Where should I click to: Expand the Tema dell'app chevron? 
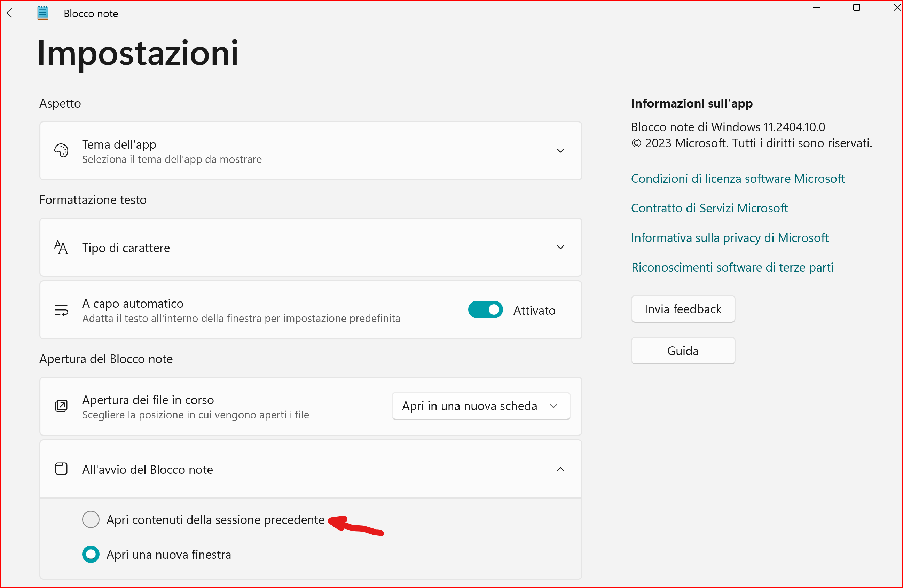pyautogui.click(x=560, y=151)
